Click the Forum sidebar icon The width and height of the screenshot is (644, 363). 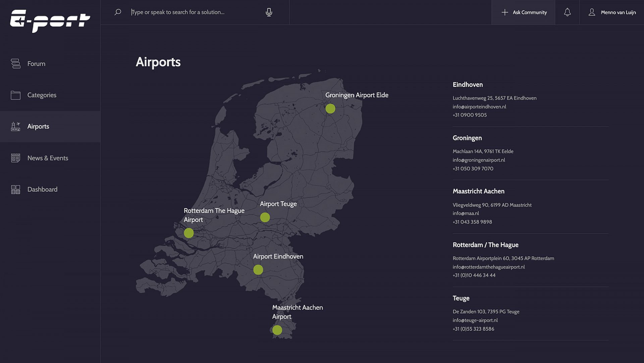pyautogui.click(x=15, y=63)
